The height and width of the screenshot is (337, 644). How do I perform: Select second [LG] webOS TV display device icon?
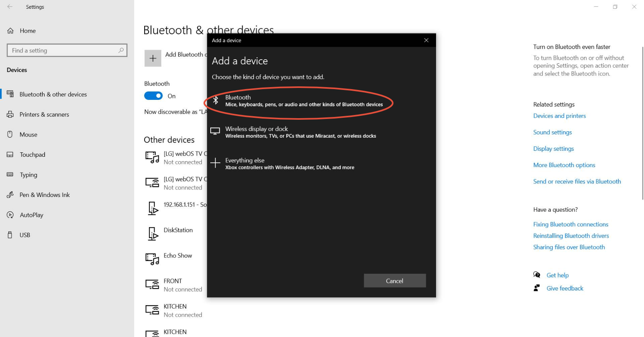tap(152, 183)
